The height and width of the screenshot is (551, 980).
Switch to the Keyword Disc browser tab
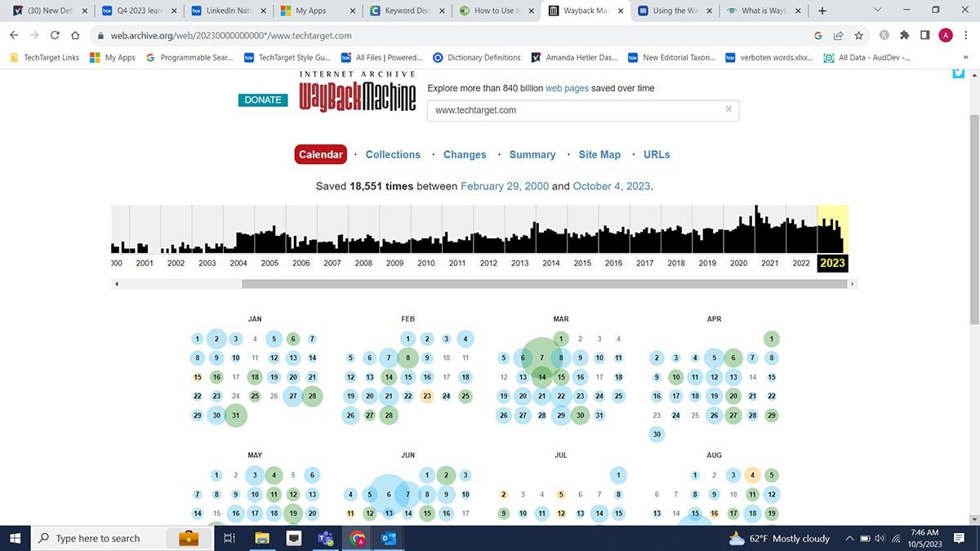tap(408, 11)
